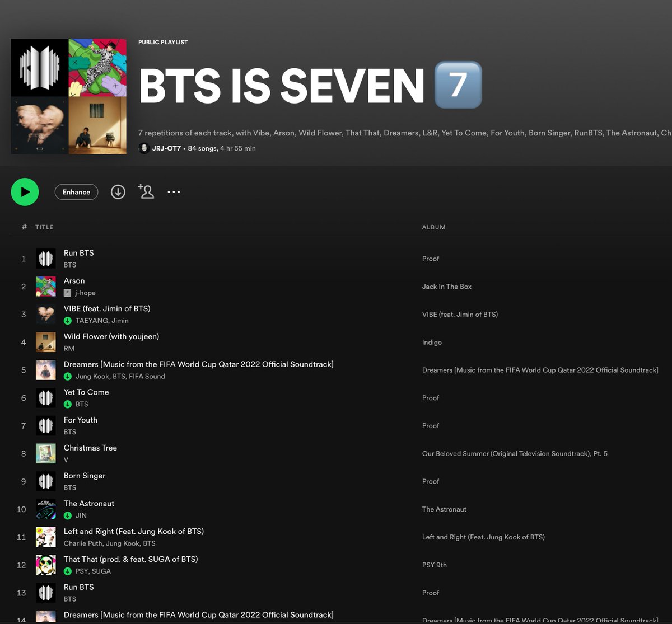Open Jimin artist link on VIBE row
672x624 pixels.
(120, 321)
